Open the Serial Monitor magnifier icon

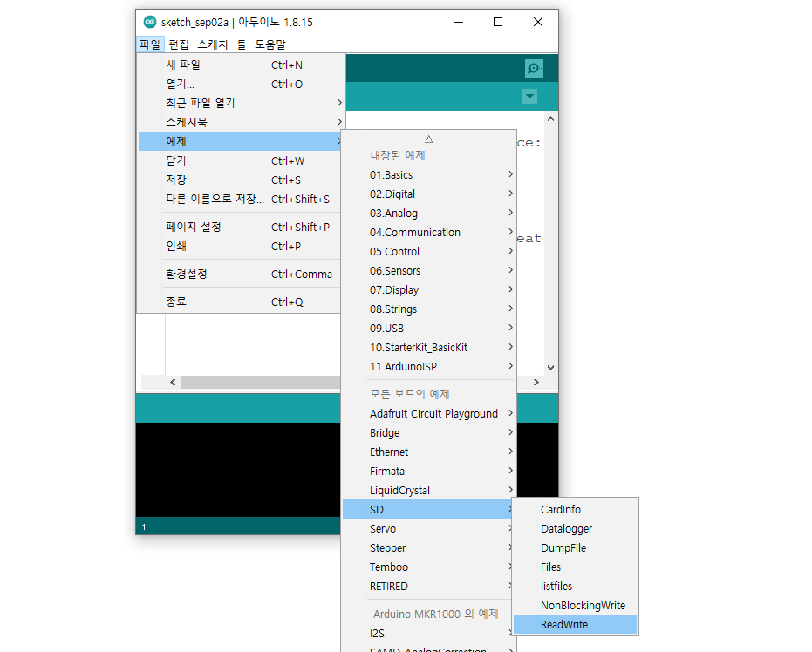click(534, 68)
